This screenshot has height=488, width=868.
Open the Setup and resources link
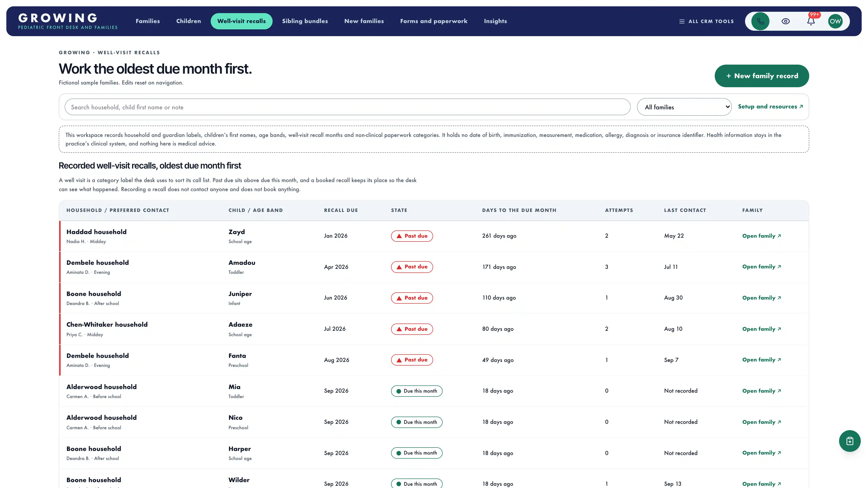tap(770, 106)
